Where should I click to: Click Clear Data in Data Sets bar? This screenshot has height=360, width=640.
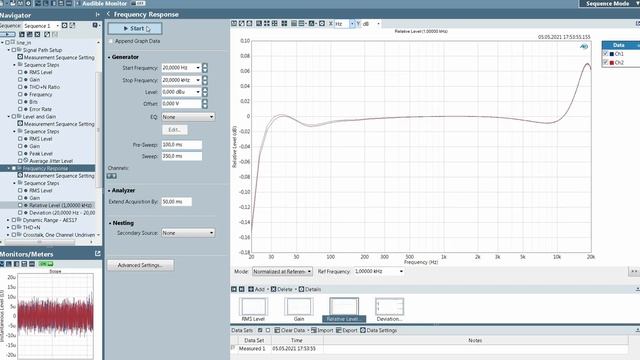(x=290, y=330)
